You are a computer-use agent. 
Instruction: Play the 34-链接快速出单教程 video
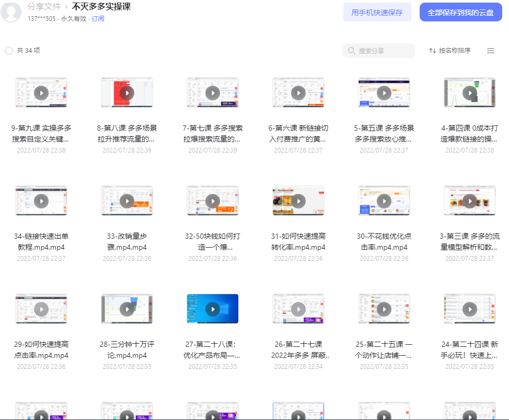[41, 201]
